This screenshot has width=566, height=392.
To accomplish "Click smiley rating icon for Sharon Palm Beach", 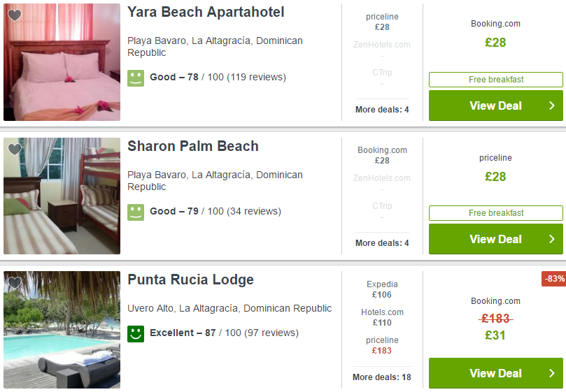I will pos(136,212).
